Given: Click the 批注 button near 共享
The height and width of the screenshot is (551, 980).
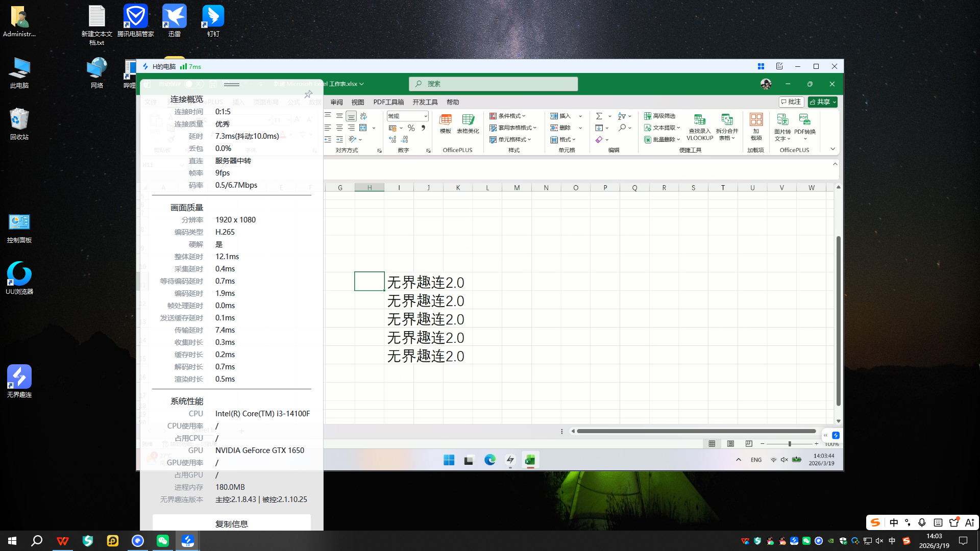Looking at the screenshot, I should (x=791, y=102).
